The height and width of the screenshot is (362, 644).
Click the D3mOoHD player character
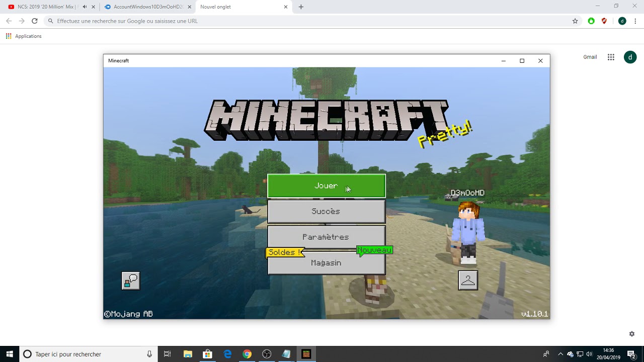(468, 232)
